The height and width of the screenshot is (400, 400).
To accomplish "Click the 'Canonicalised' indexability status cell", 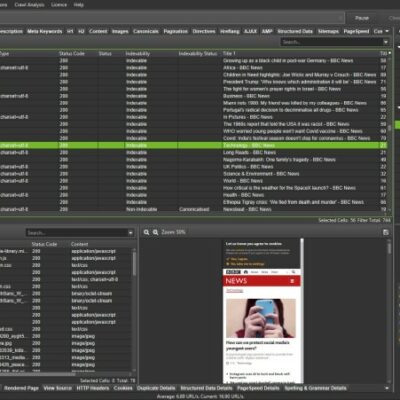I will (x=194, y=209).
